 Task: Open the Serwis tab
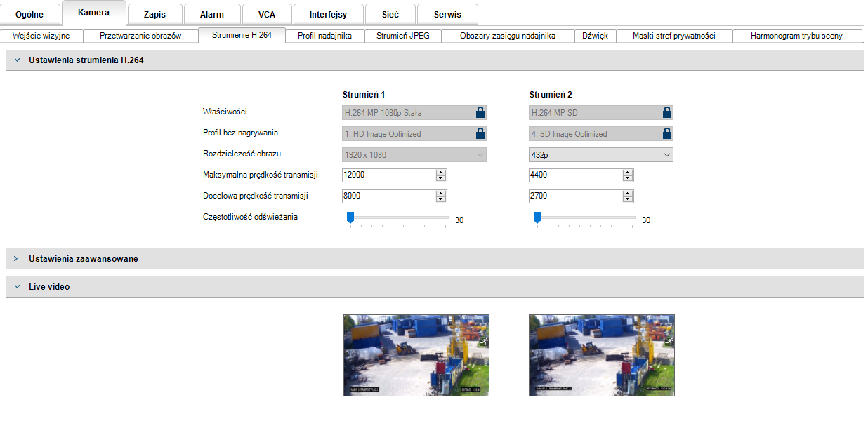[x=448, y=14]
